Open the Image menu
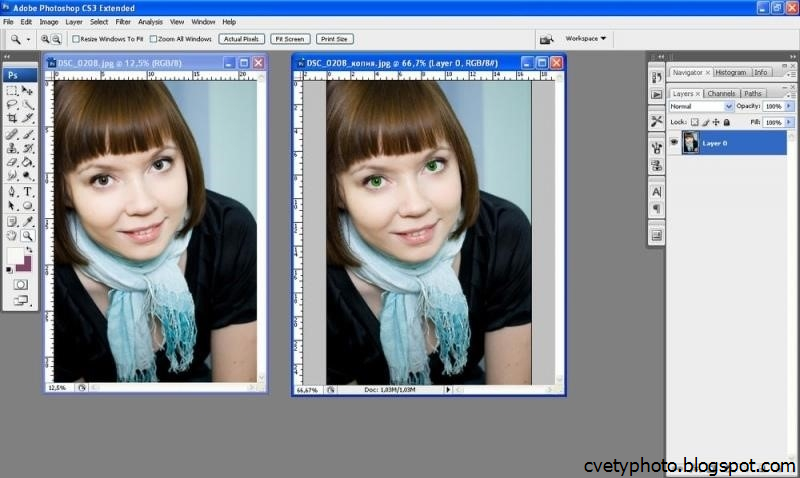Viewport: 800px width, 478px height. coord(48,22)
